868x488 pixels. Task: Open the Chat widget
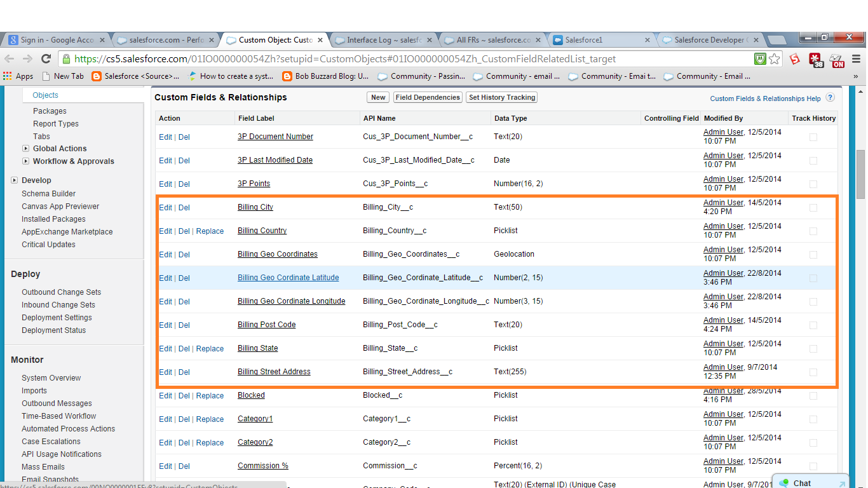810,482
